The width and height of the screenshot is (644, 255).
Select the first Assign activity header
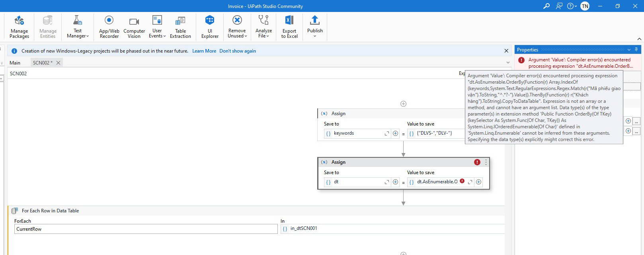(x=392, y=114)
